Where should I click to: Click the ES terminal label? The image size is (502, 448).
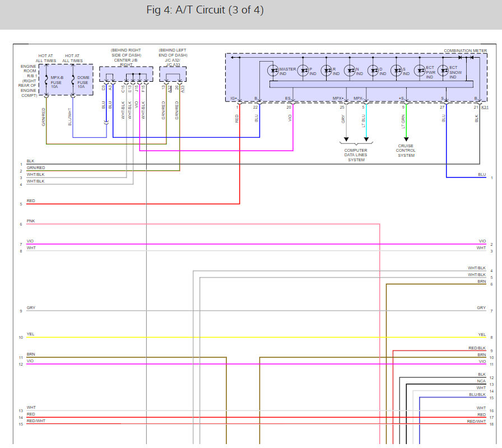(x=288, y=98)
